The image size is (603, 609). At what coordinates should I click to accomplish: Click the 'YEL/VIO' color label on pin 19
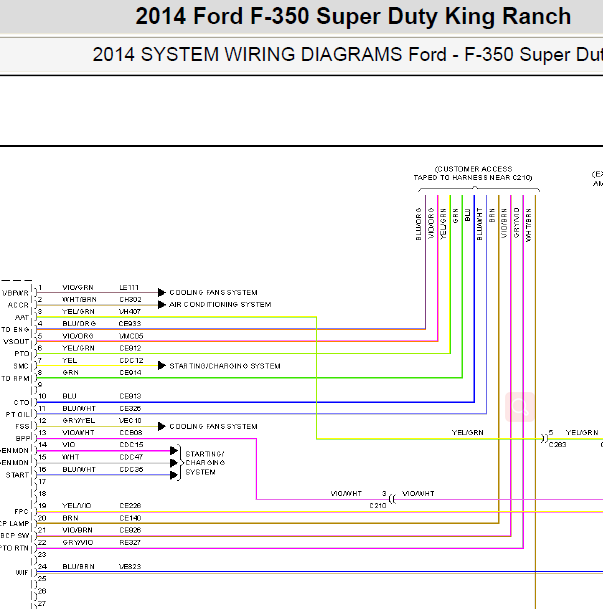(76, 506)
